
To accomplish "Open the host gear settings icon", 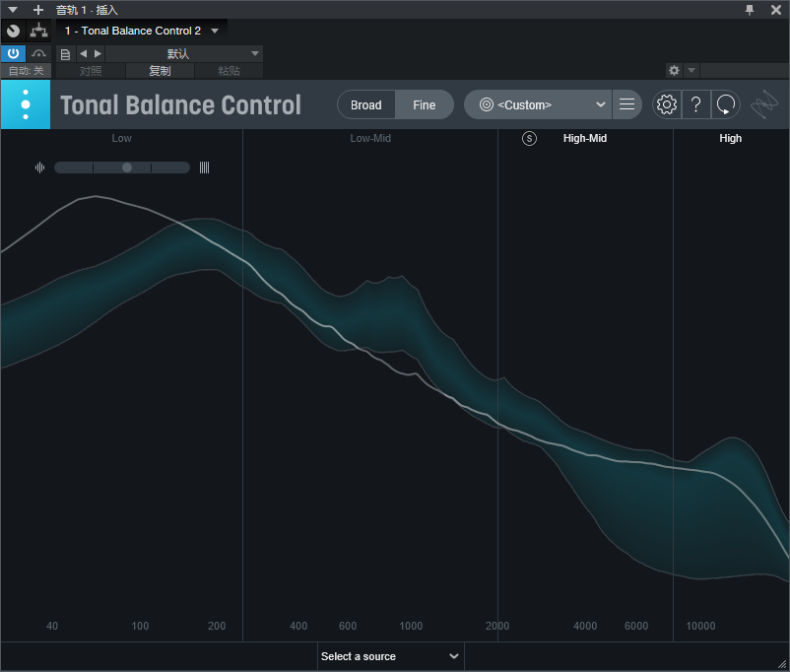I will [x=674, y=70].
